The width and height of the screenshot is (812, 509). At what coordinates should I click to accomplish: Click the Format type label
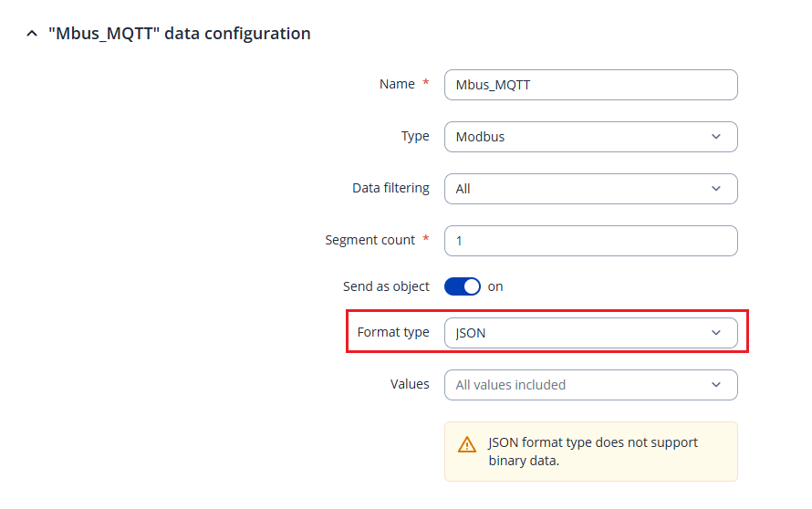click(x=393, y=332)
